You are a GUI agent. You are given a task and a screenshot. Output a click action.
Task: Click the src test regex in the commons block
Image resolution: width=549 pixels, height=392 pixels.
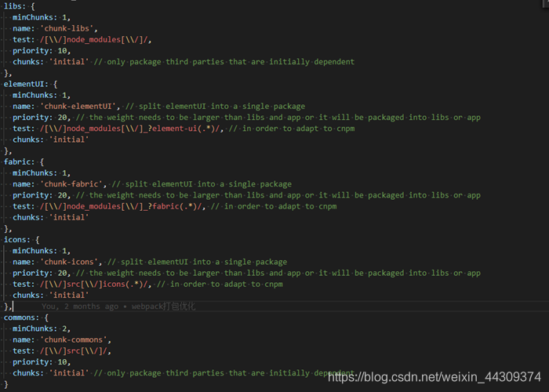(x=75, y=351)
